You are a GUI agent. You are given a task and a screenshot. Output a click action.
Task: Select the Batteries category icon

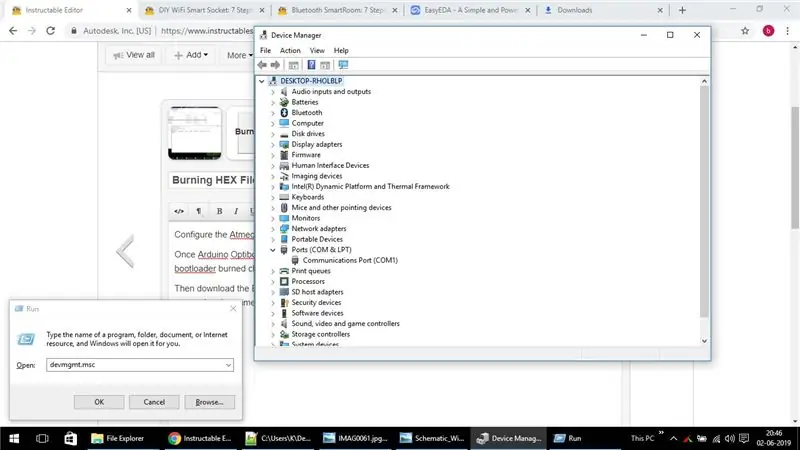coord(284,102)
